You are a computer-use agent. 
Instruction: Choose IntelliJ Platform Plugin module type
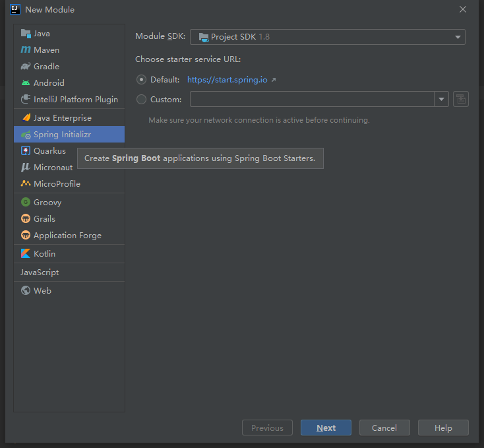tap(69, 99)
